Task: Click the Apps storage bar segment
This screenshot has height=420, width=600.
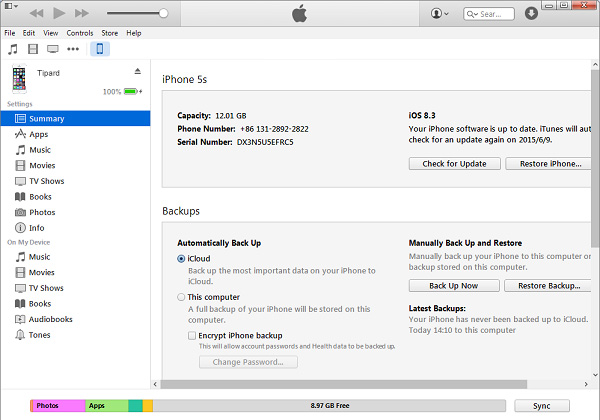Action: pos(107,406)
